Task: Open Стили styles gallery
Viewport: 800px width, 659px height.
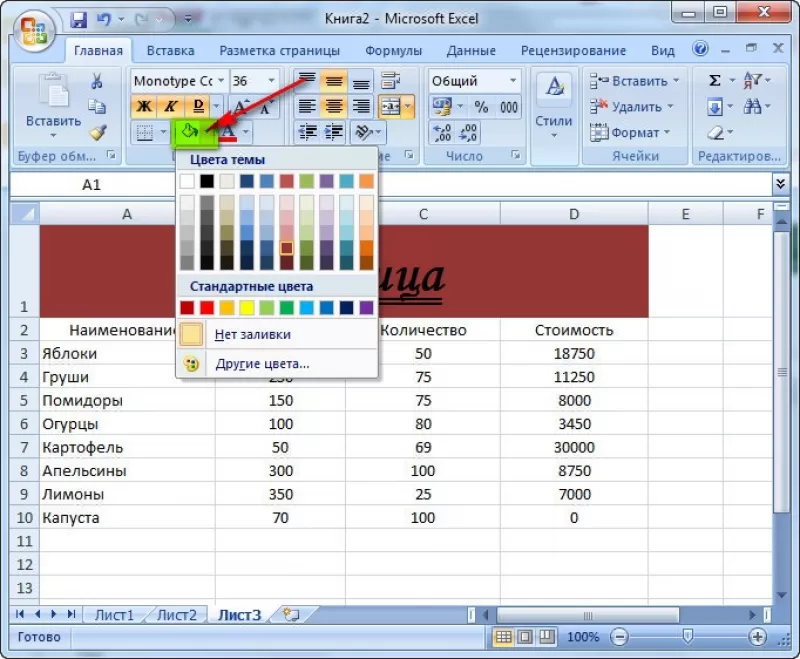Action: 554,108
